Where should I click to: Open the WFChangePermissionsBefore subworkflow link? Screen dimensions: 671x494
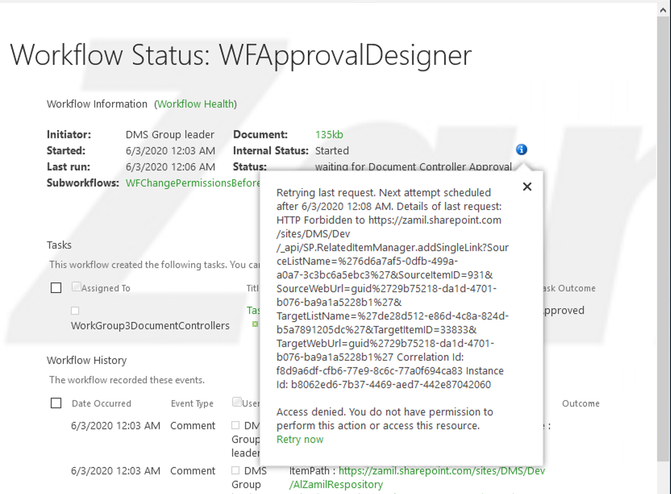coord(193,183)
